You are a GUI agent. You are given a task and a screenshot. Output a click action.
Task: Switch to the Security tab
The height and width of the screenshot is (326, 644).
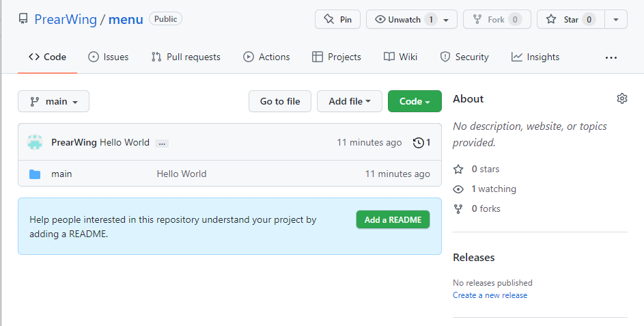[464, 57]
